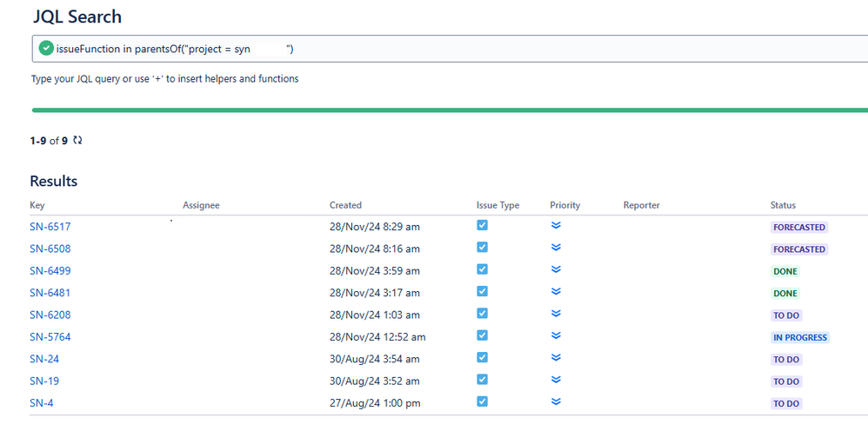Click the created date 28/Nov/24 3:59 am
The image size is (868, 431).
coord(375,271)
